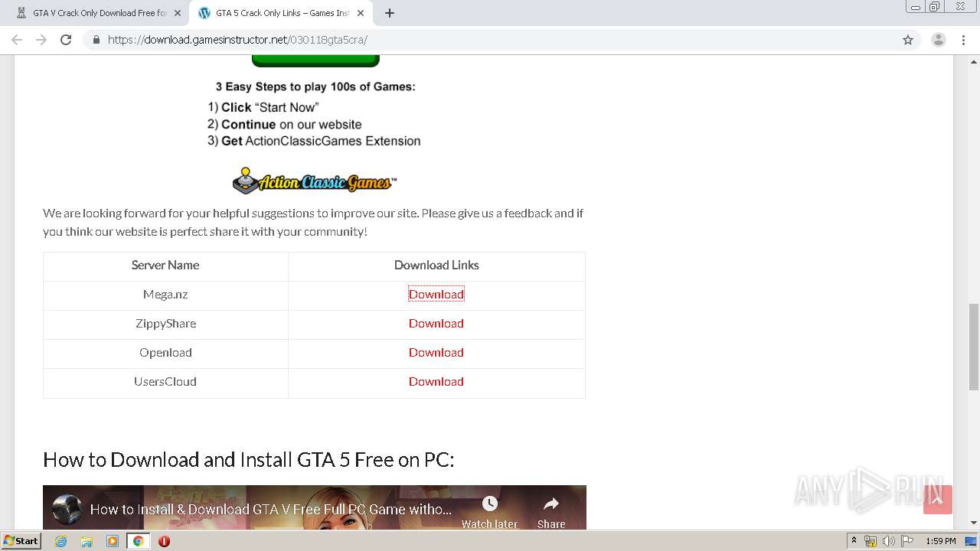Open the Chrome three-dot menu
Screen dimensions: 980x551
click(963, 40)
